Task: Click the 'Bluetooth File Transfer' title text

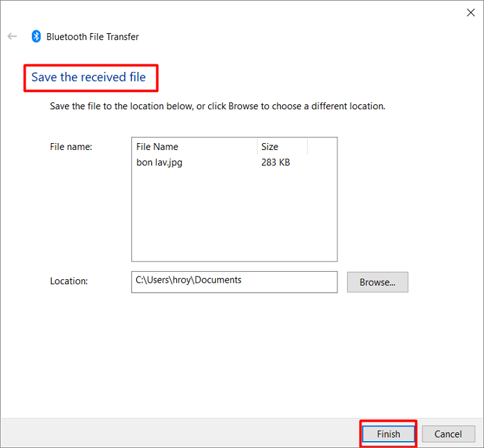Action: coord(93,37)
